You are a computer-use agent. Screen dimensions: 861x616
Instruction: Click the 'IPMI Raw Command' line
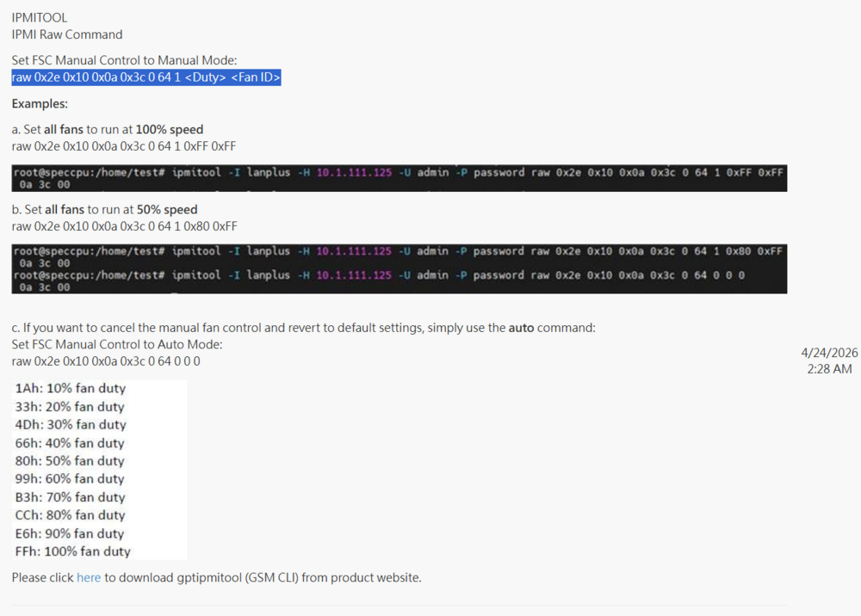67,34
